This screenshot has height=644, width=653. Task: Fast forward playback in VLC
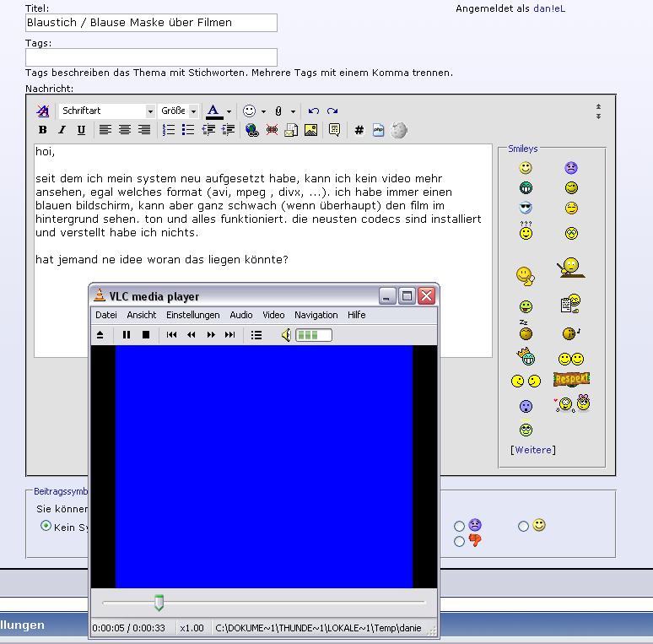211,335
